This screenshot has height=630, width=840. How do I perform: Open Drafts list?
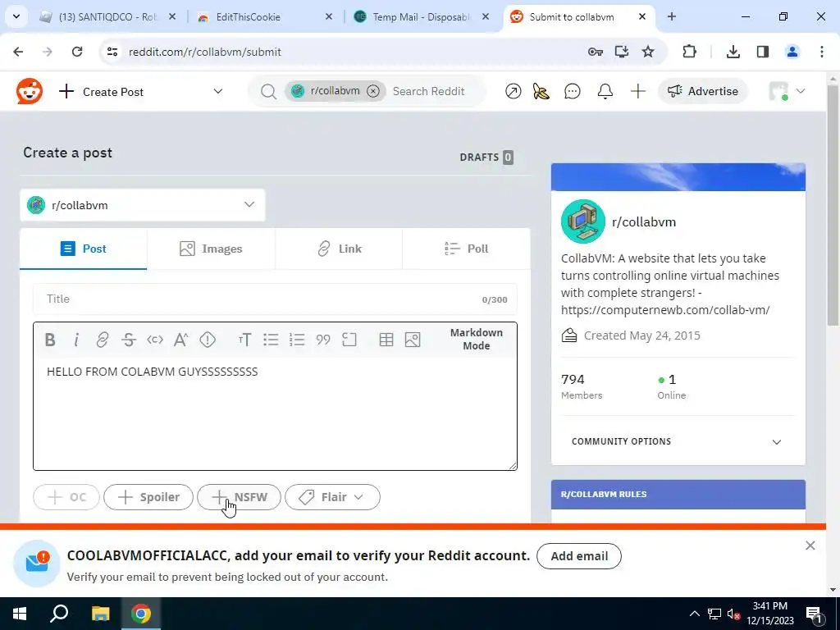(486, 157)
